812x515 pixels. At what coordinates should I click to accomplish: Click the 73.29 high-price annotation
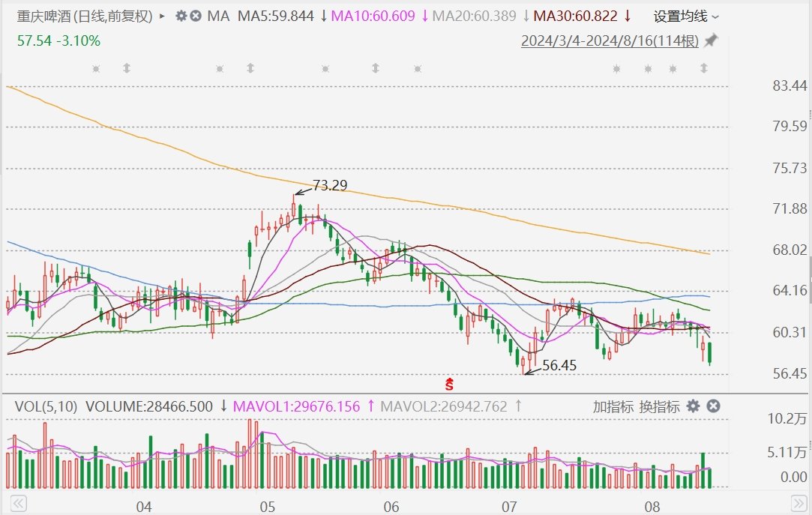pyautogui.click(x=330, y=185)
